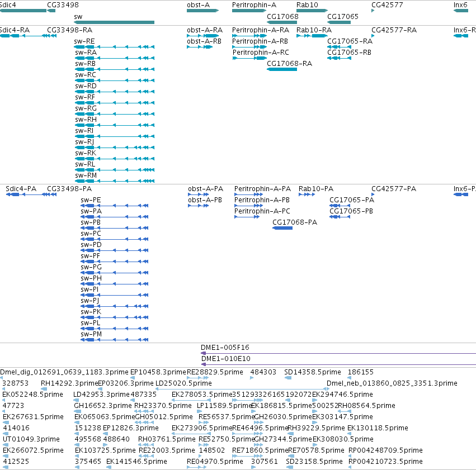Viewport: 476px width, 470px height.
Task: Select CG17065-PA protein
Action: click(340, 206)
